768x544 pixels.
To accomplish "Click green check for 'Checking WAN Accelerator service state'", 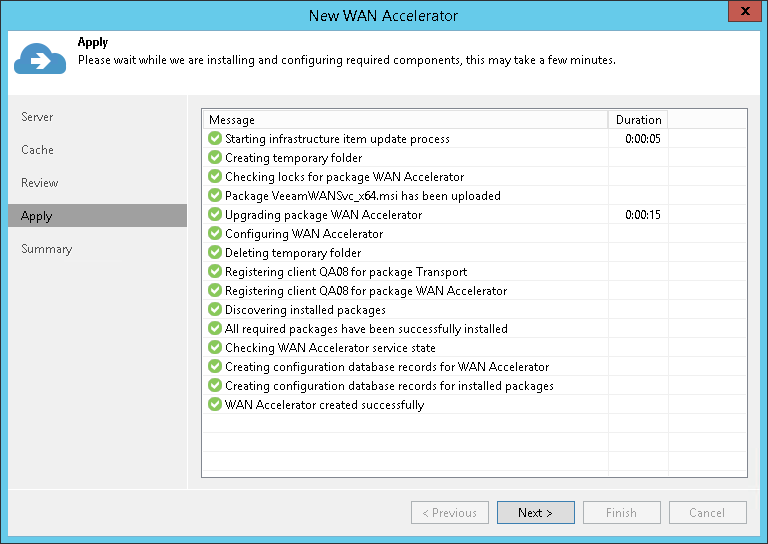I will (214, 348).
